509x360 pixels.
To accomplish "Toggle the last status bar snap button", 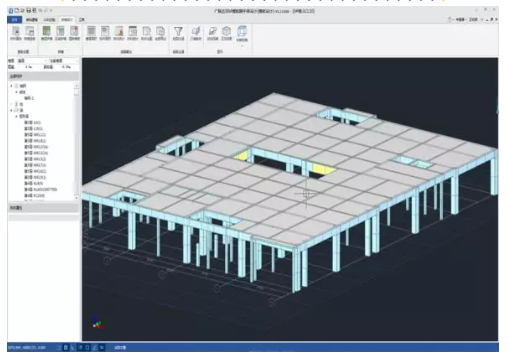I will tap(102, 348).
